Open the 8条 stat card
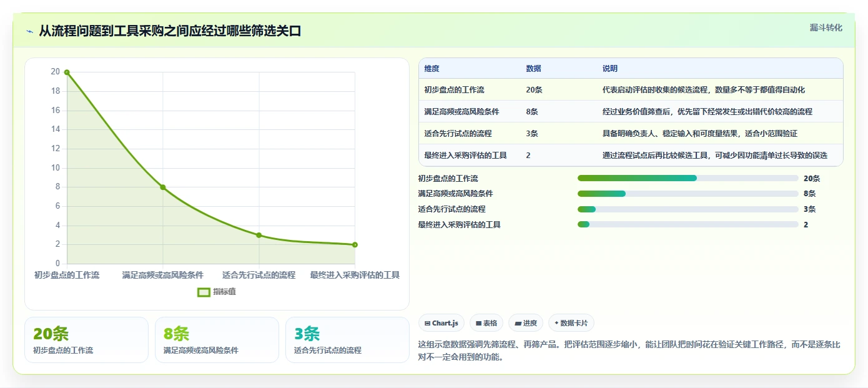Viewport: 868px width, 388px height. tap(217, 340)
